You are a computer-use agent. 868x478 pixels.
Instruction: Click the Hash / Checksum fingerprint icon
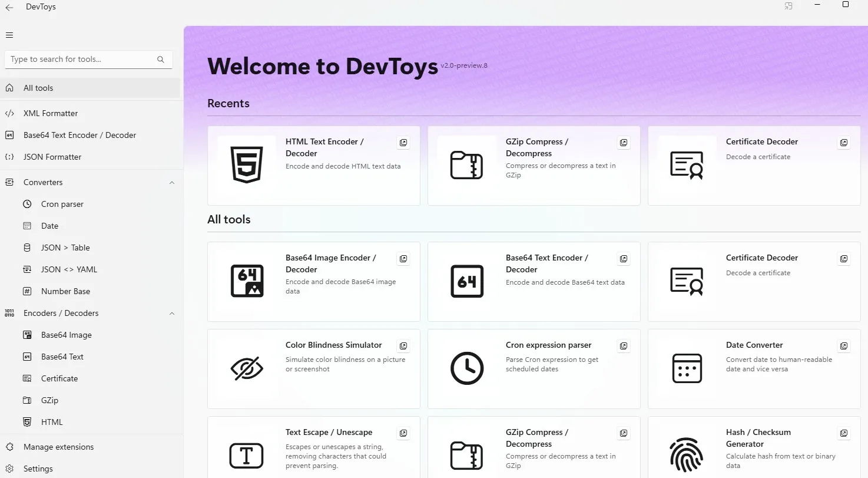tap(687, 456)
